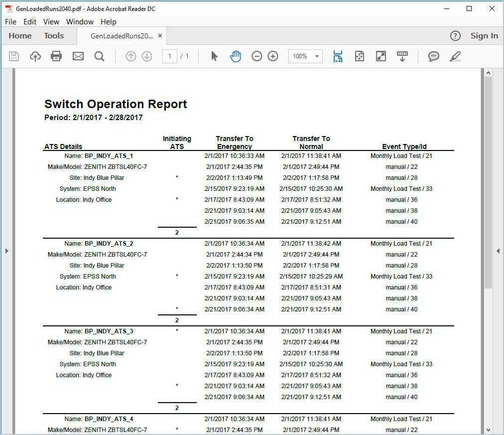Click the Sign In button
Screen dimensions: 504x435
click(484, 36)
